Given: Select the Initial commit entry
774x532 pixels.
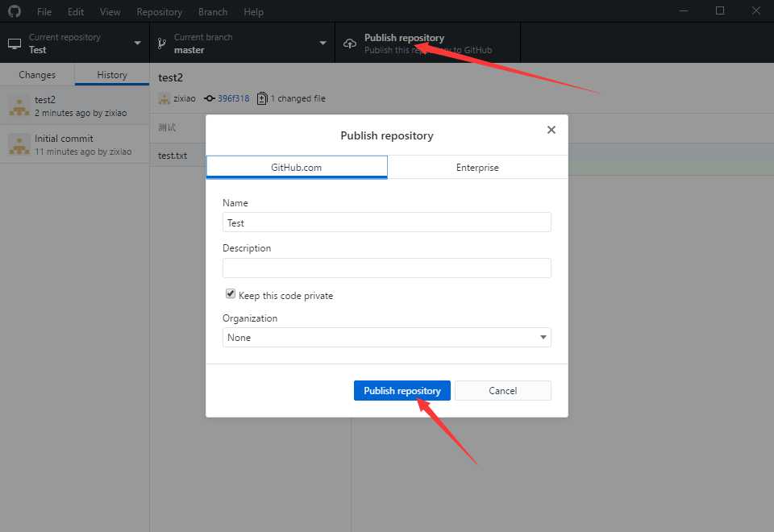Looking at the screenshot, I should (74, 144).
